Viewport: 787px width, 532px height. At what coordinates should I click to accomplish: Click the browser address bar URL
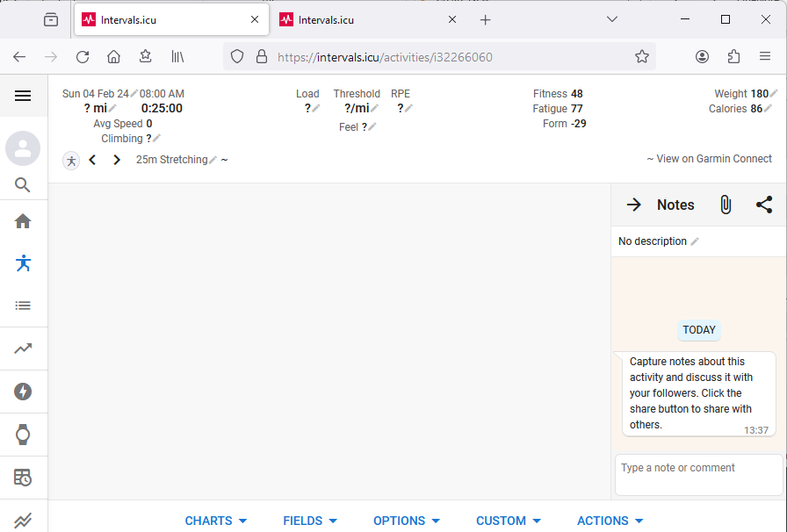(x=385, y=57)
